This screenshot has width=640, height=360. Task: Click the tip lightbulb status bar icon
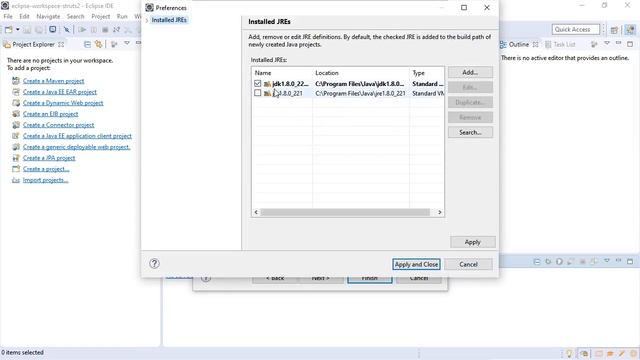pos(569,353)
